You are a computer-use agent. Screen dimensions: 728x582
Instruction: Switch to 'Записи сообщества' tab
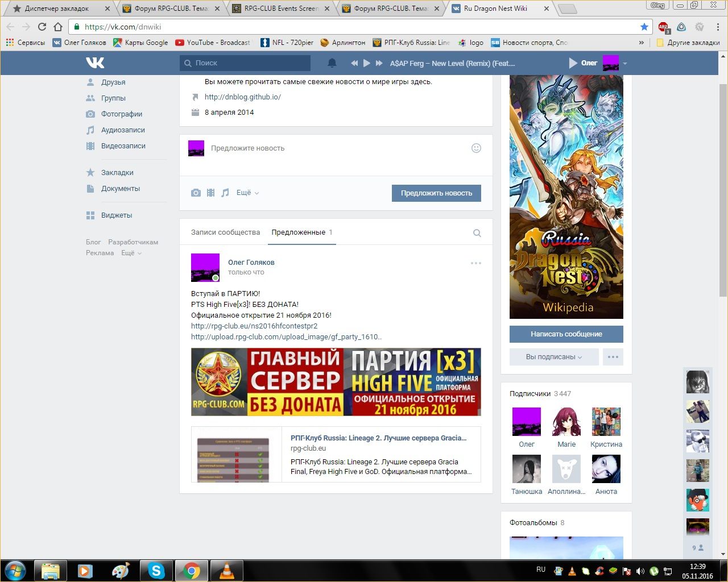[225, 232]
